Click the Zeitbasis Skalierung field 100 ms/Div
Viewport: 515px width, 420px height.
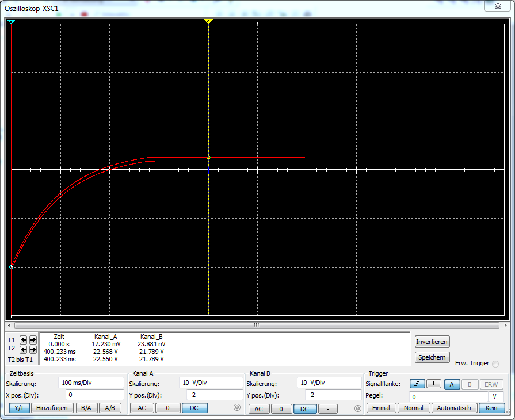click(x=91, y=383)
